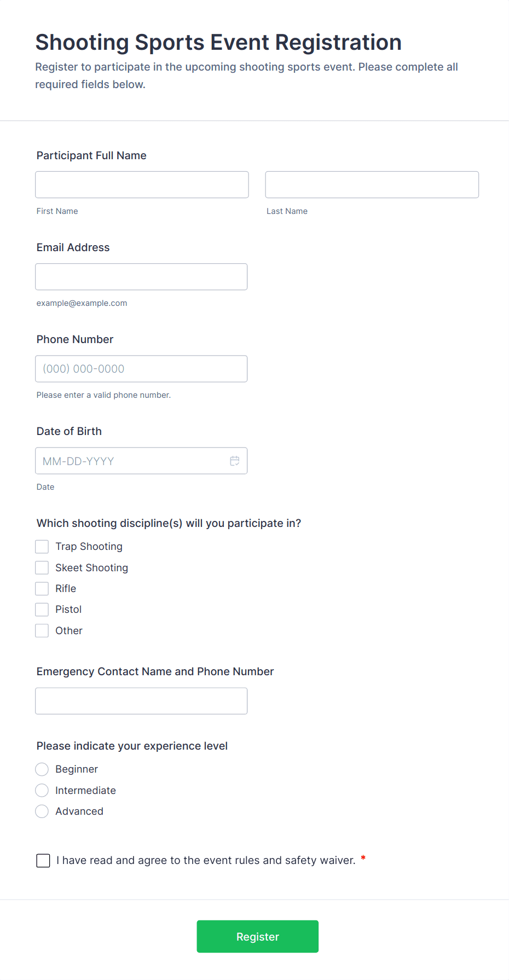The height and width of the screenshot is (980, 509).
Task: Click into the Last Name field
Action: click(372, 185)
